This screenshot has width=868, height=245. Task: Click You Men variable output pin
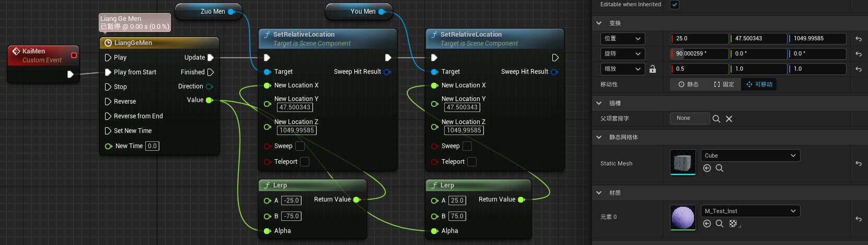[382, 12]
